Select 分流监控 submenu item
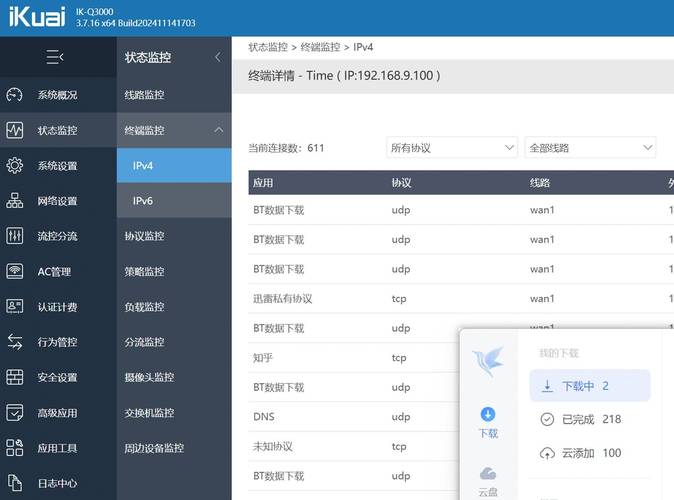The width and height of the screenshot is (674, 500). [174, 342]
